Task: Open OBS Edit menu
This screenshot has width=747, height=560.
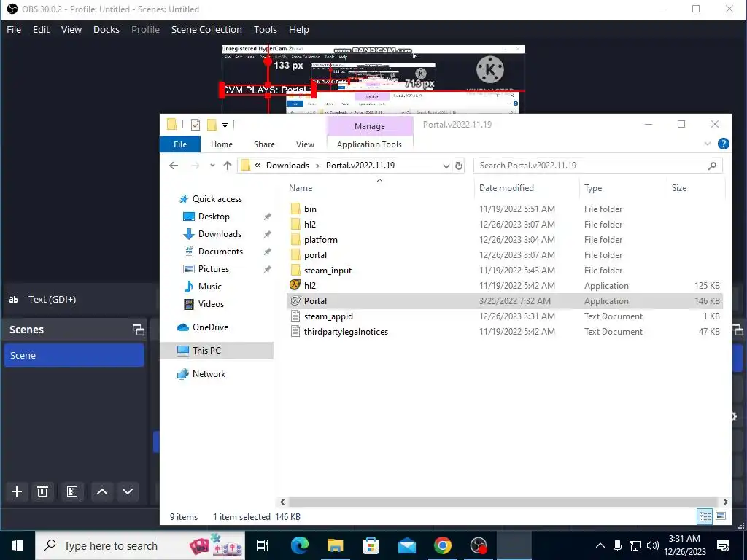Action: pos(41,29)
